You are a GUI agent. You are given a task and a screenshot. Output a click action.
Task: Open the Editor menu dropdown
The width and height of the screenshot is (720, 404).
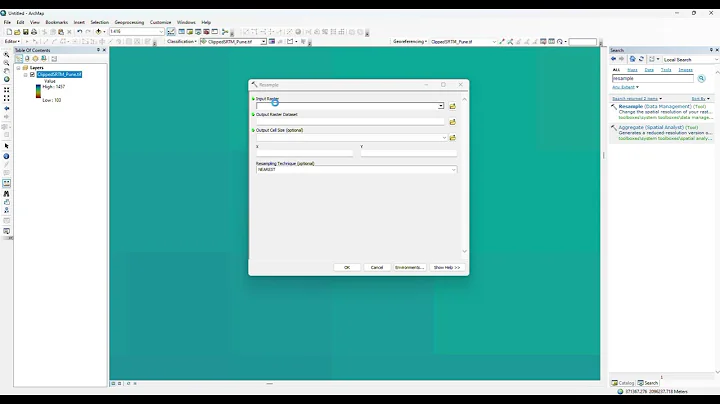[x=12, y=41]
